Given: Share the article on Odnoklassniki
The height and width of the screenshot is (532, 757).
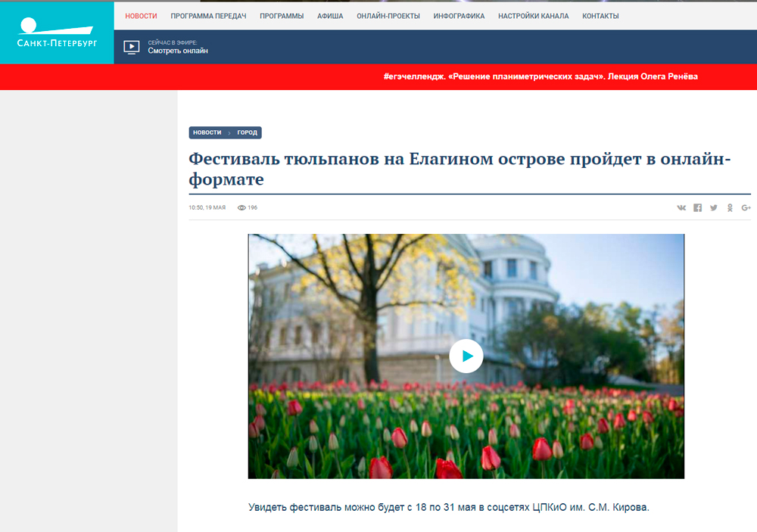Looking at the screenshot, I should (730, 207).
